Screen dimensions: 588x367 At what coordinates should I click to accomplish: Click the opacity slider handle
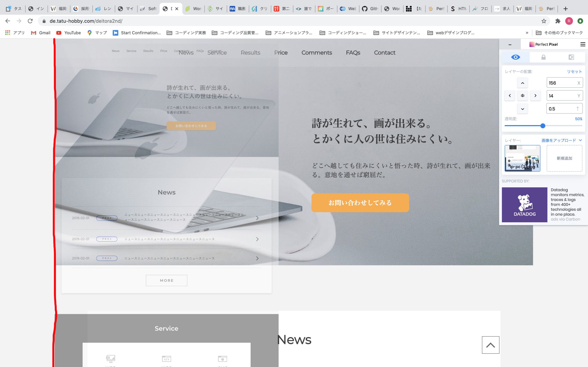543,126
